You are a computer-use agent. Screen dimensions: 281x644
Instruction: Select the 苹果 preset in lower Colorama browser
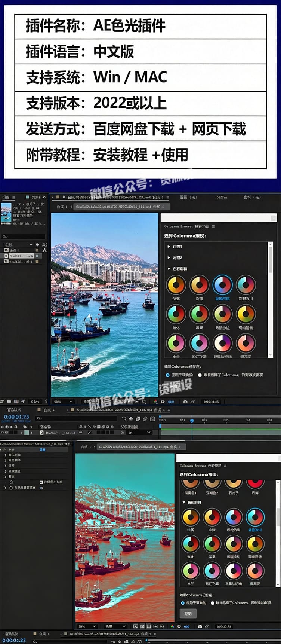(212, 544)
